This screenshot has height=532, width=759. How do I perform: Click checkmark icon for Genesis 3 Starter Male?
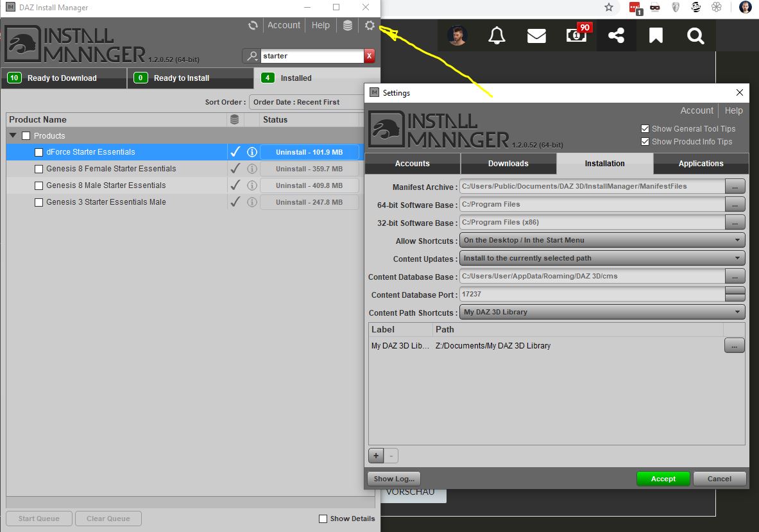click(x=235, y=202)
